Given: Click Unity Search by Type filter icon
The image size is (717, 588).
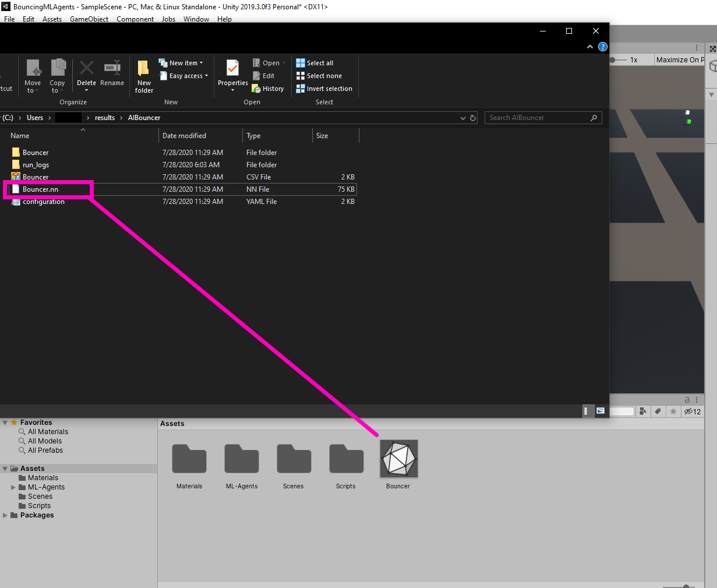Looking at the screenshot, I should 642,411.
